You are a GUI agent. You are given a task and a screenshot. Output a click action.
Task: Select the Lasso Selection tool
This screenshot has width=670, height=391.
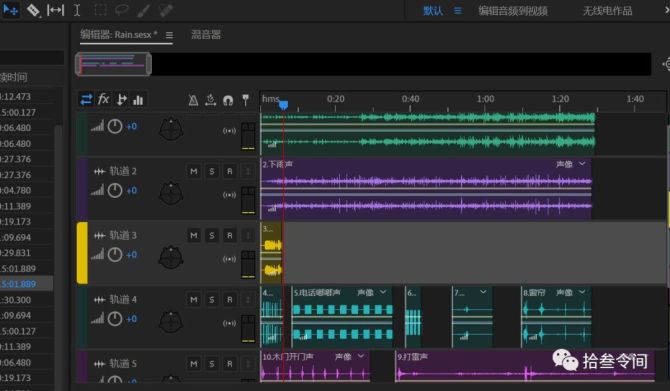[x=122, y=10]
